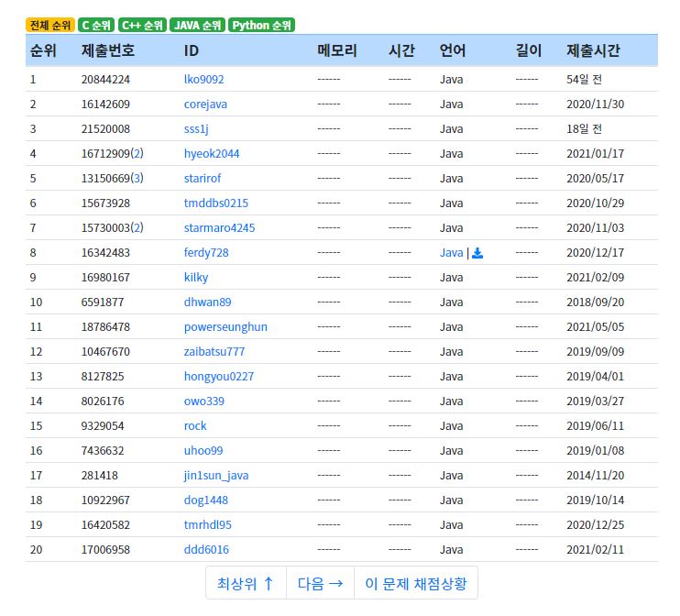680x616 pixels.
Task: Open user profile powerseunghun
Action: pyautogui.click(x=225, y=326)
